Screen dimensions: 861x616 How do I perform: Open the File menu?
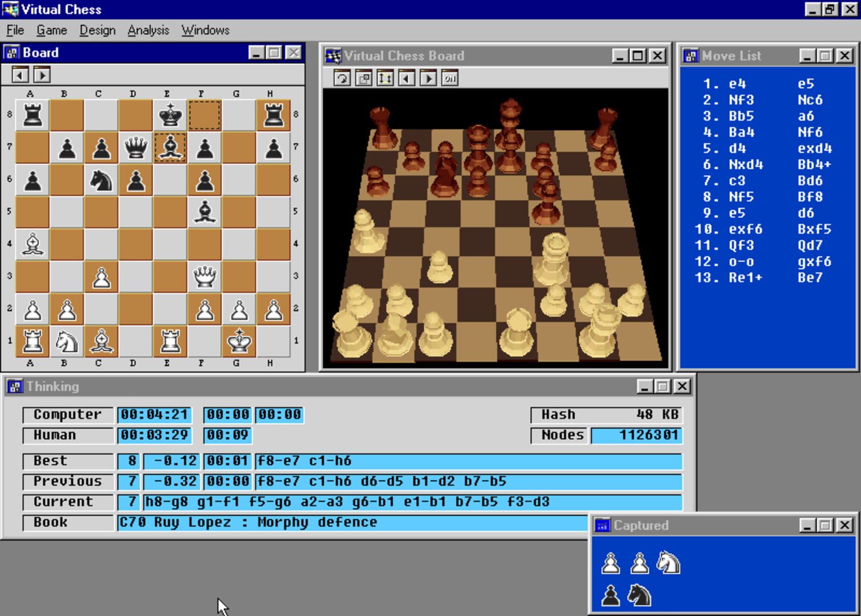click(x=15, y=30)
